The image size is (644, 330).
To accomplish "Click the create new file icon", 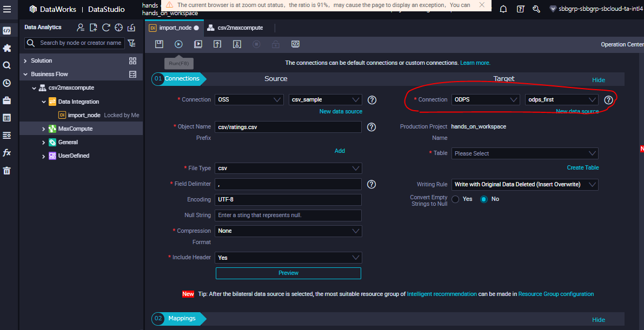I will click(94, 28).
